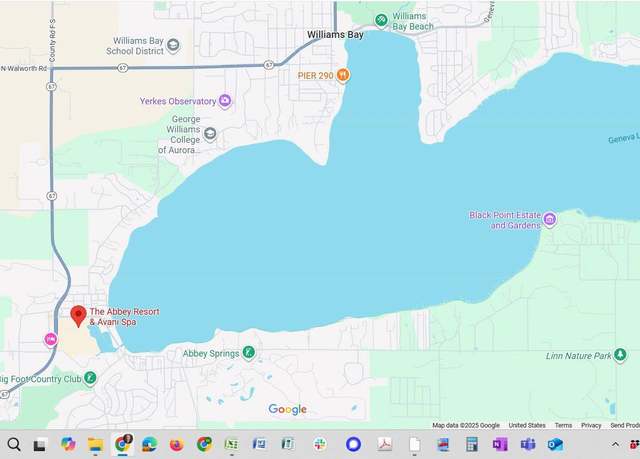
Task: Open the PIER 290 restaurant marker
Action: coord(343,75)
